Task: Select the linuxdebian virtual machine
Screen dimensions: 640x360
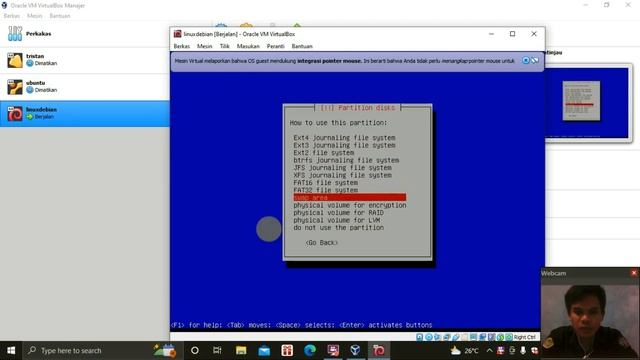Action: [84, 113]
